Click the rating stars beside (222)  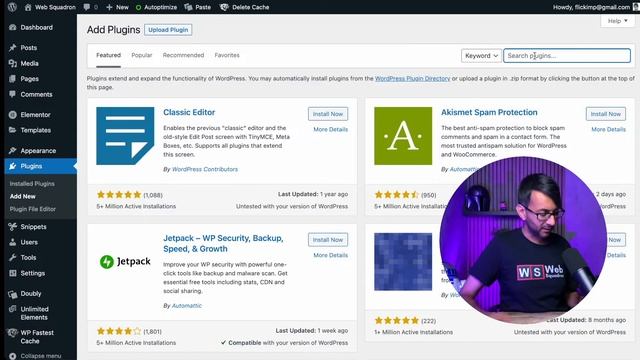point(397,320)
